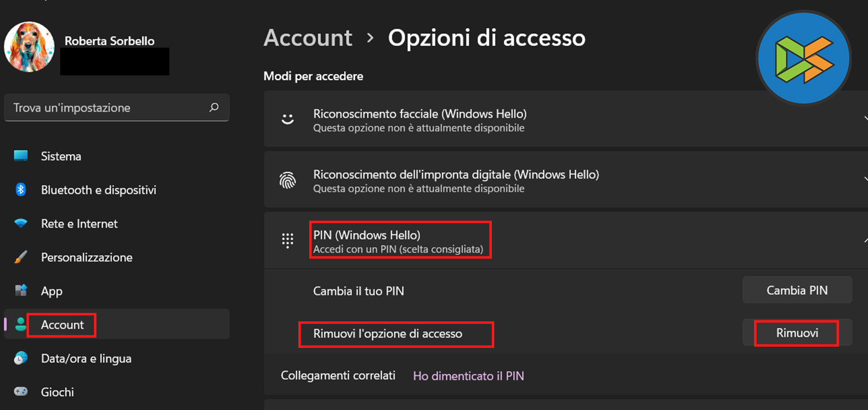The image size is (868, 410).
Task: Click the App icon in sidebar
Action: click(x=21, y=291)
